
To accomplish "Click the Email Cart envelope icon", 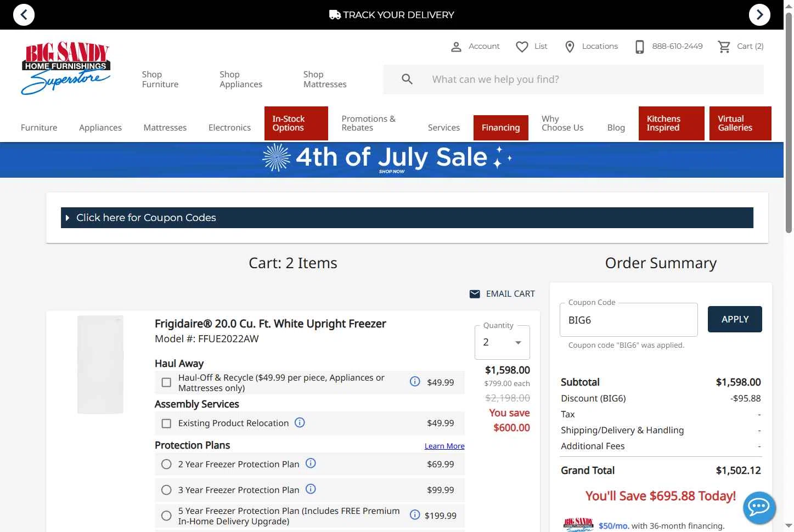I will pyautogui.click(x=475, y=294).
